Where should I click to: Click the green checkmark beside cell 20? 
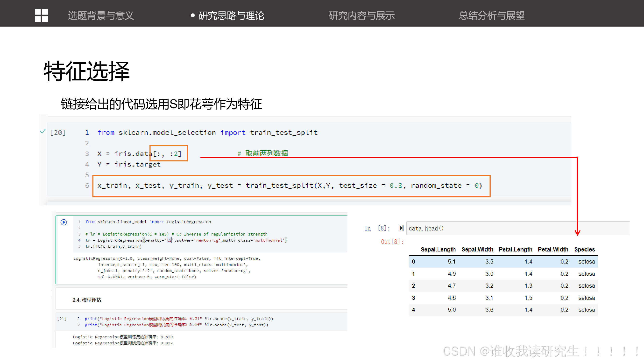pos(43,131)
